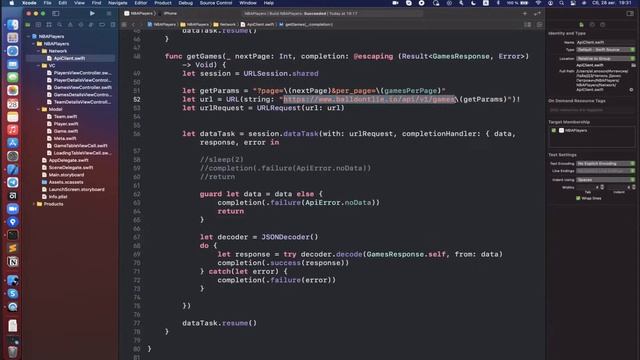This screenshot has width=640, height=360.
Task: Select the NBAPlayers scheme in the toolbar
Action: pyautogui.click(x=139, y=13)
